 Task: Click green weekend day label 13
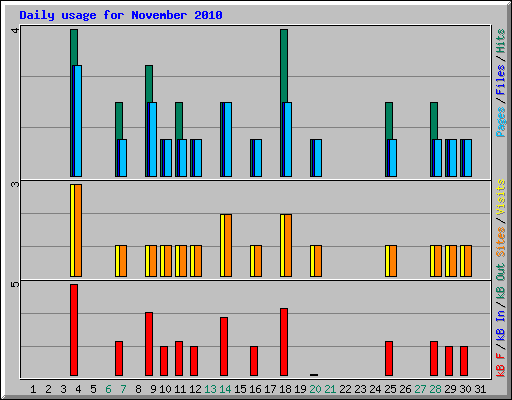(x=210, y=389)
